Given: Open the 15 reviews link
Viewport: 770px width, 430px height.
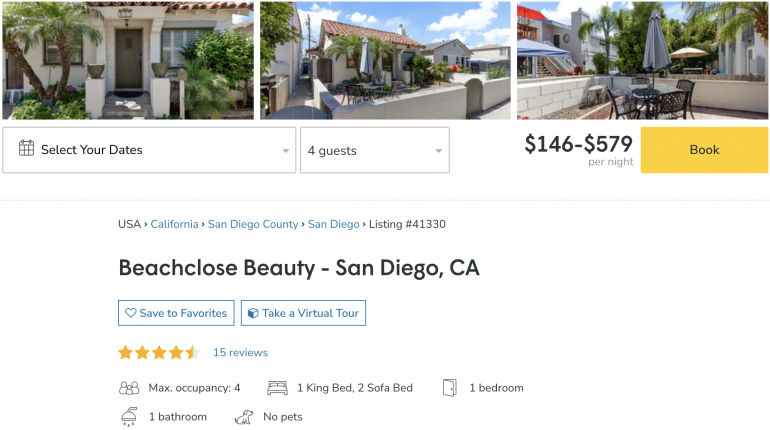Looking at the screenshot, I should 240,352.
